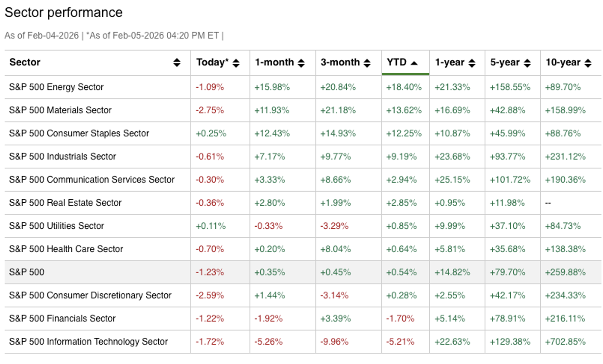Open S&P 500 Health Care Sector
603x364 pixels.
pyautogui.click(x=66, y=249)
